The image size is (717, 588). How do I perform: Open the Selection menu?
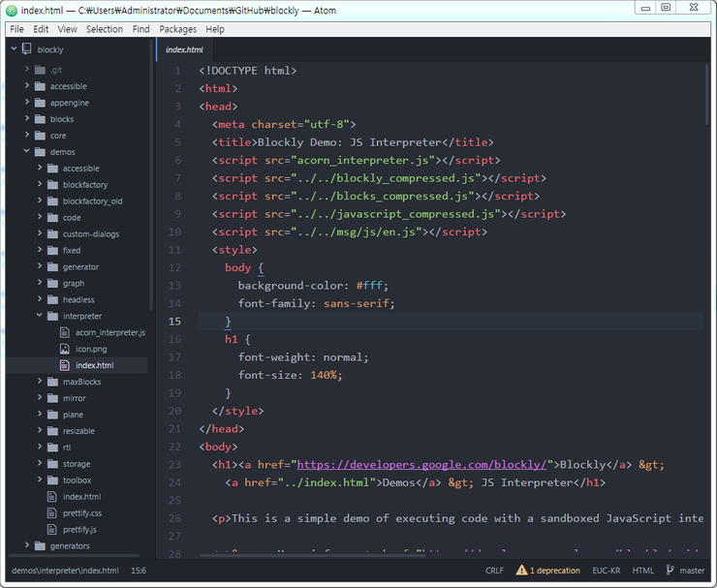pyautogui.click(x=104, y=29)
